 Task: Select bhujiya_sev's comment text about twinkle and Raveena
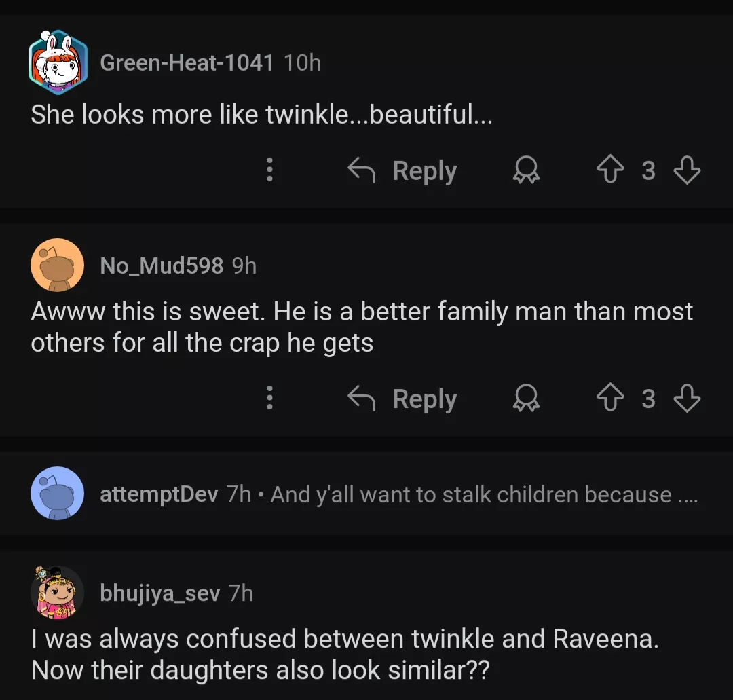(x=345, y=655)
